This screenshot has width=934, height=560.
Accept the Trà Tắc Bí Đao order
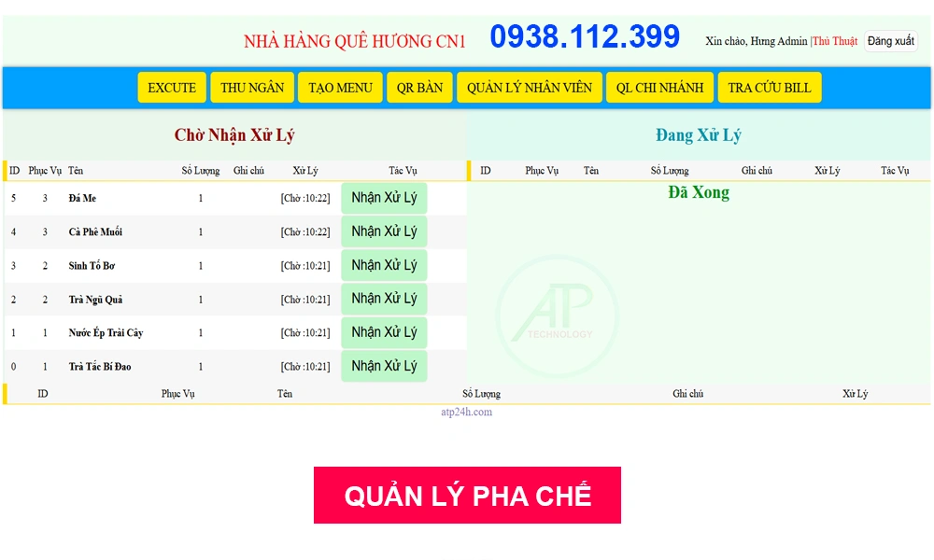tap(384, 366)
